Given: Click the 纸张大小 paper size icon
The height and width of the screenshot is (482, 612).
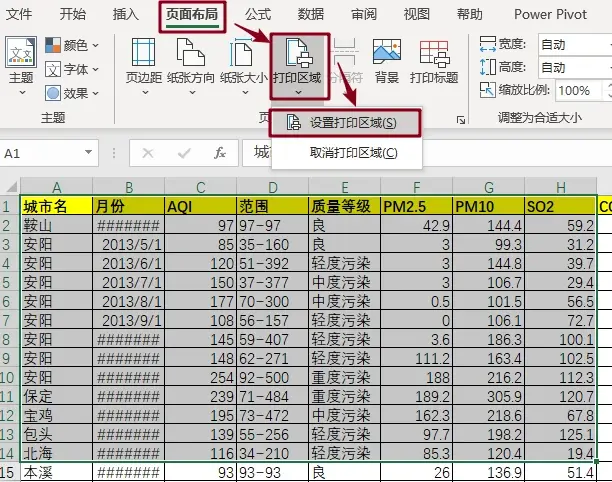Looking at the screenshot, I should 242,52.
